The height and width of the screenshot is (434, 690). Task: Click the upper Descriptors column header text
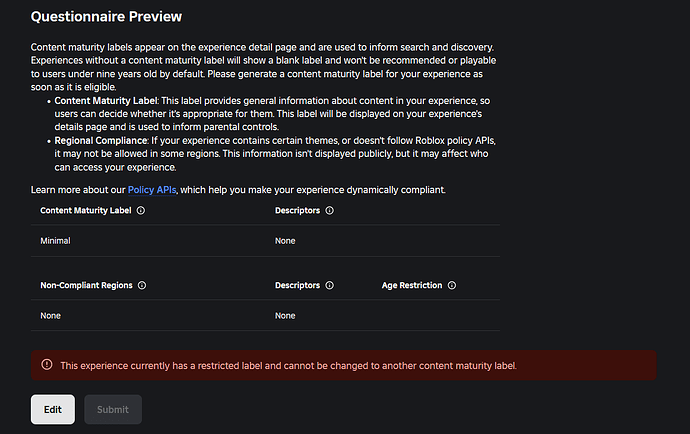click(x=298, y=211)
